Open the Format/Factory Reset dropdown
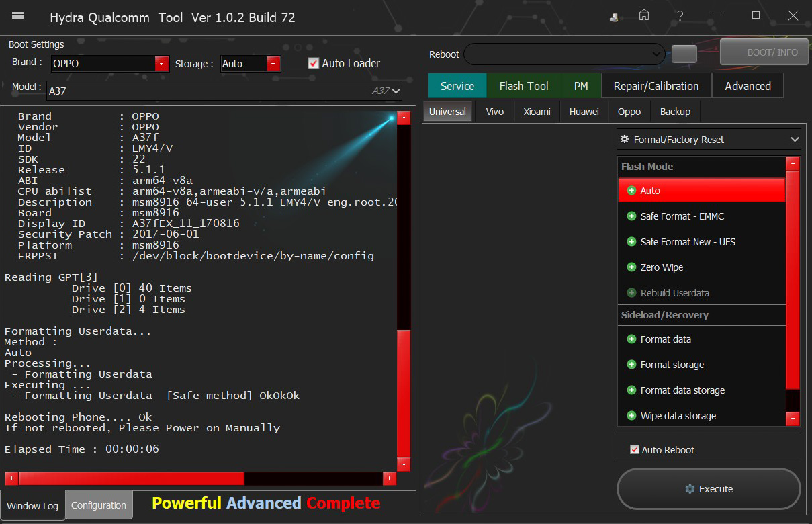 [709, 140]
